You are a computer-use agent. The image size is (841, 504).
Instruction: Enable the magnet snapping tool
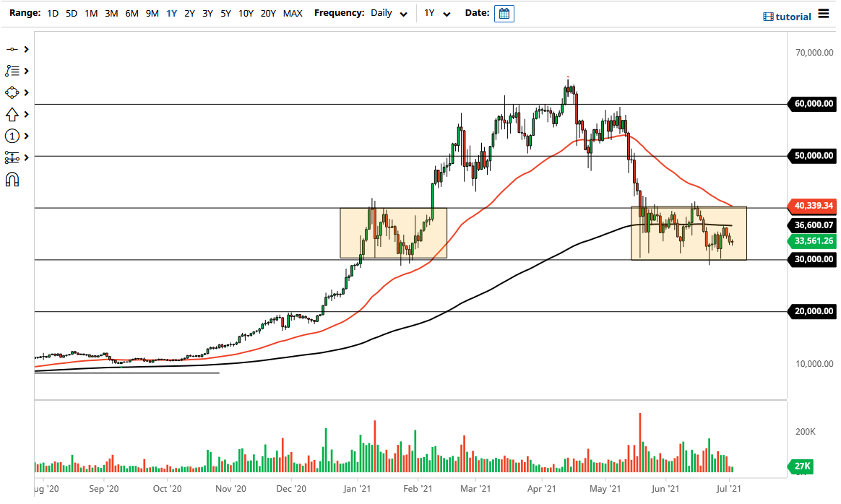12,179
